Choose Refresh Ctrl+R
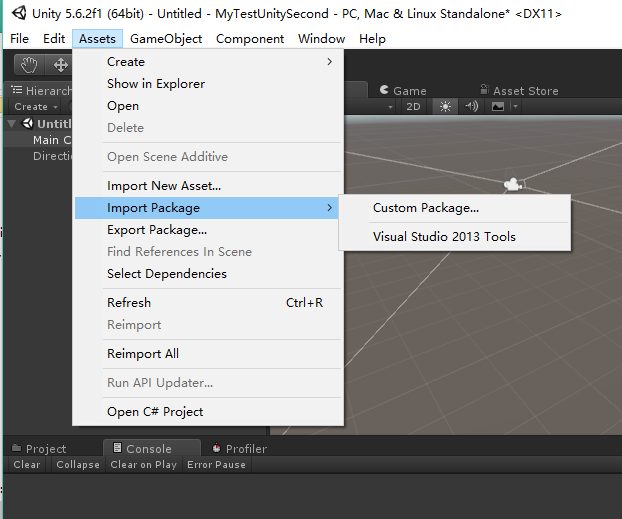Screen dimensions: 622x519 (x=208, y=303)
